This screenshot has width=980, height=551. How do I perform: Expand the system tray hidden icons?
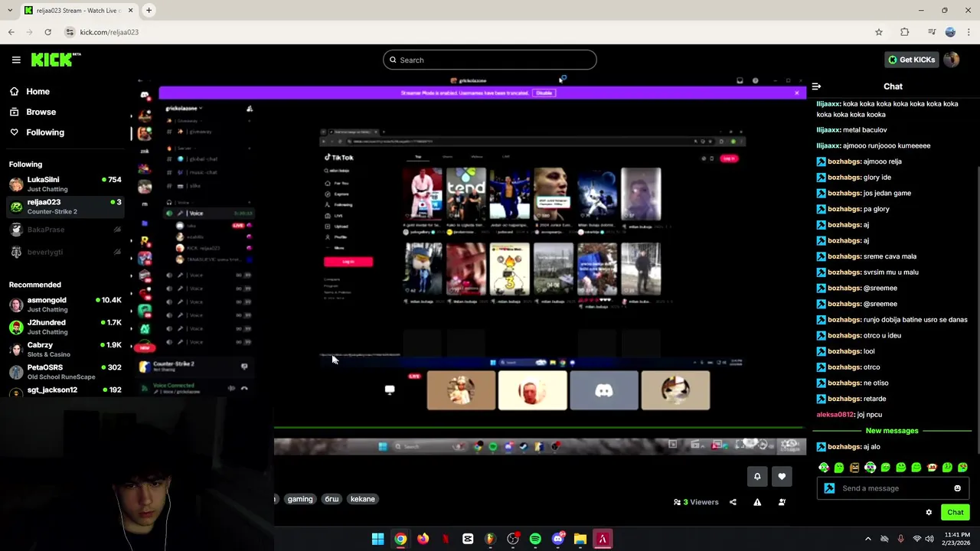click(x=867, y=539)
